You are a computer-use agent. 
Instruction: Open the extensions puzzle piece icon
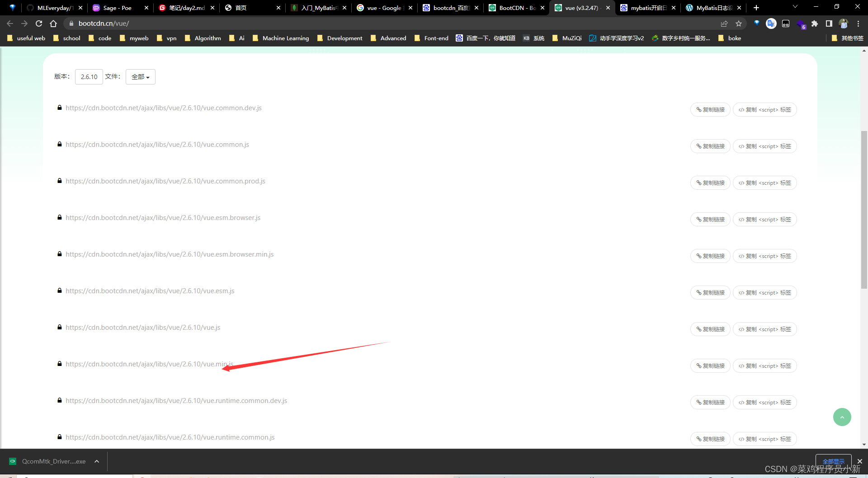[x=815, y=23]
